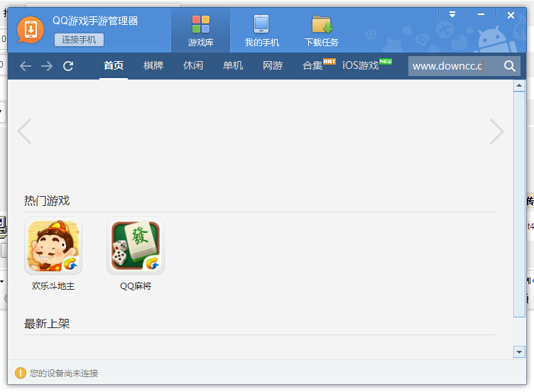Click the scrollbar down arrow
Screen dimensions: 534x392
[x=519, y=352]
